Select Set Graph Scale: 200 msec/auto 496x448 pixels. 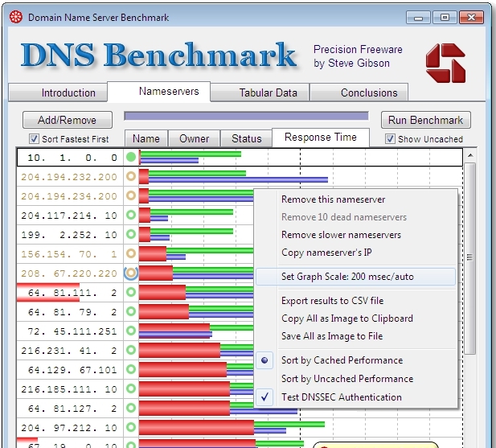pyautogui.click(x=356, y=277)
